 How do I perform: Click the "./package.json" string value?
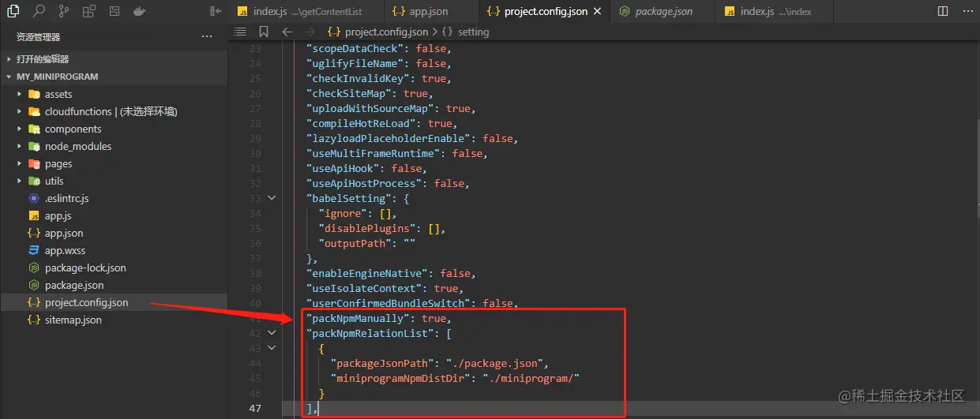(x=496, y=363)
